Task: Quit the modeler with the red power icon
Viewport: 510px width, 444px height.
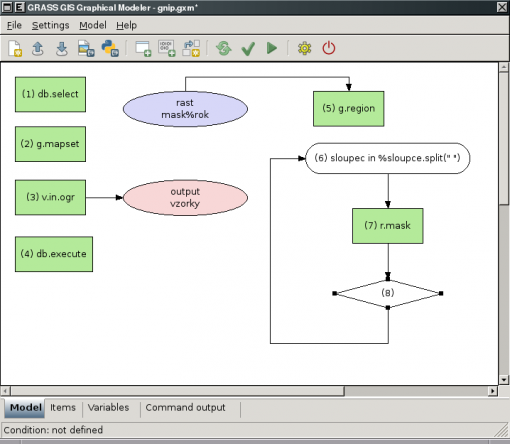Action: (x=329, y=48)
